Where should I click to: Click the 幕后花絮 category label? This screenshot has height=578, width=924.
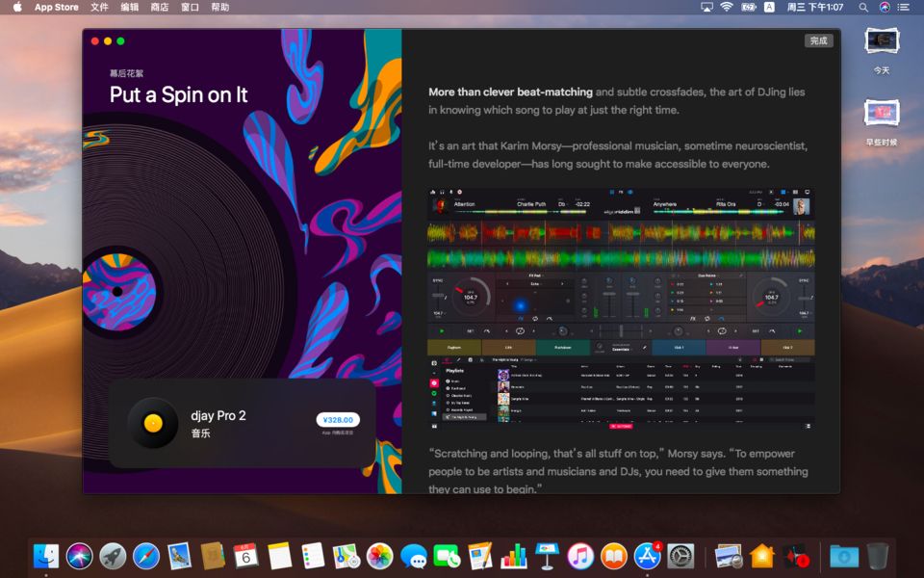(x=126, y=73)
